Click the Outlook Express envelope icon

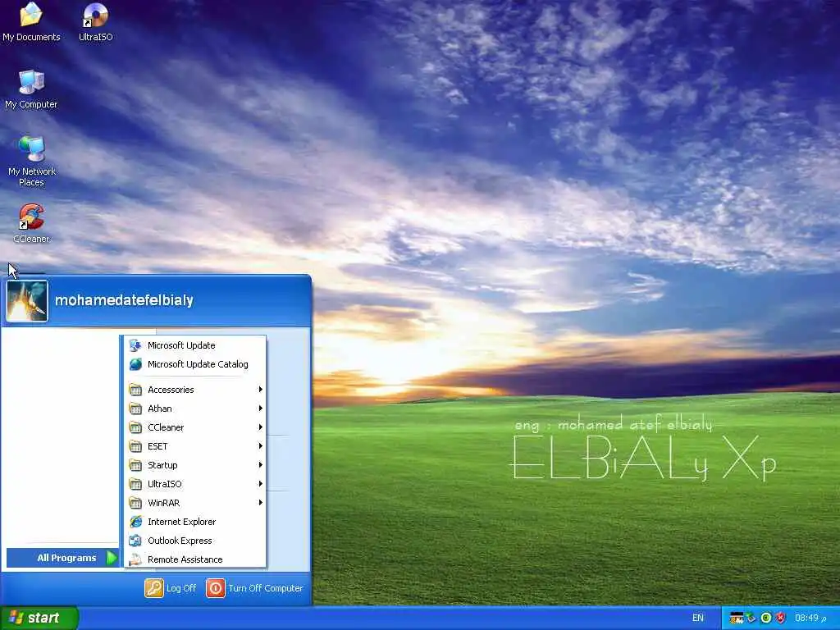point(135,540)
